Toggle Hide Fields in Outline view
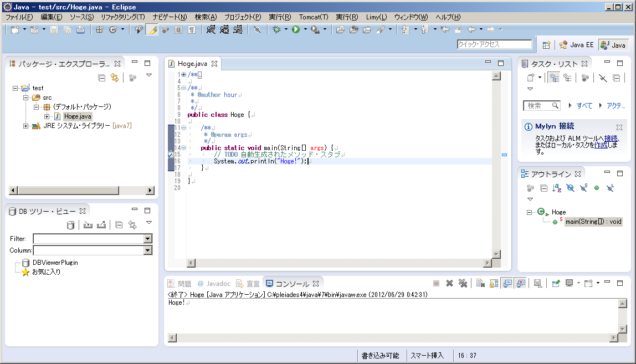The width and height of the screenshot is (636, 364). [x=570, y=188]
